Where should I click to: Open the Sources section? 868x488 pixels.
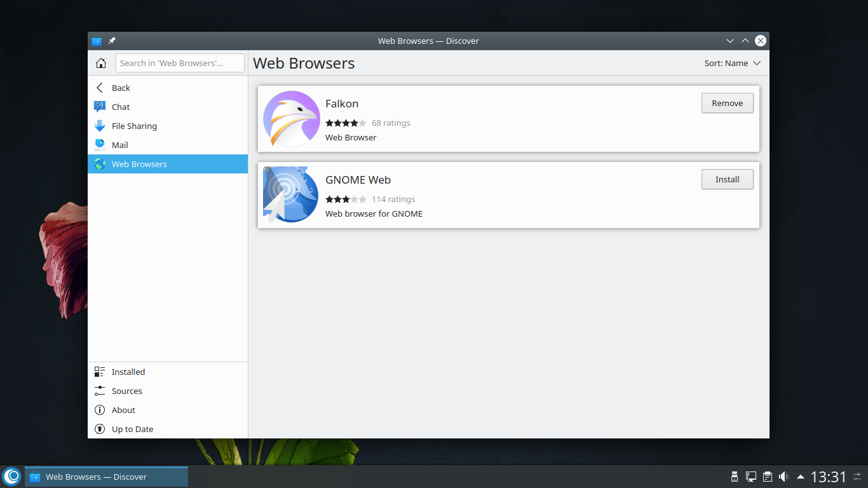tap(168, 391)
